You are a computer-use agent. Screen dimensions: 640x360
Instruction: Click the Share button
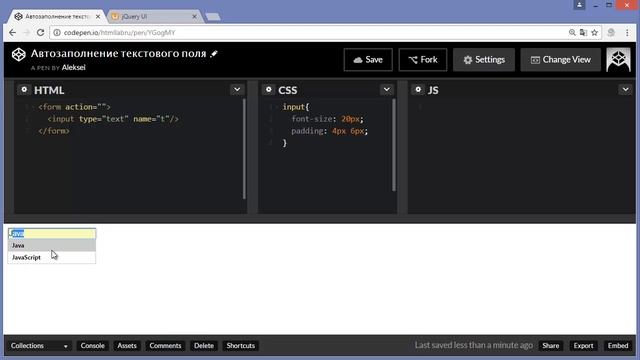click(x=550, y=346)
